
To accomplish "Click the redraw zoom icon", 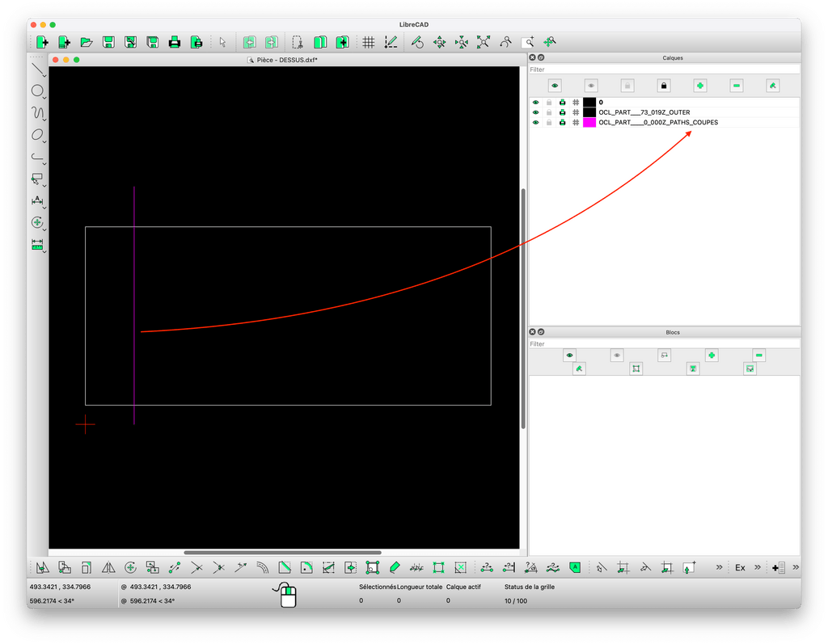I will 417,42.
